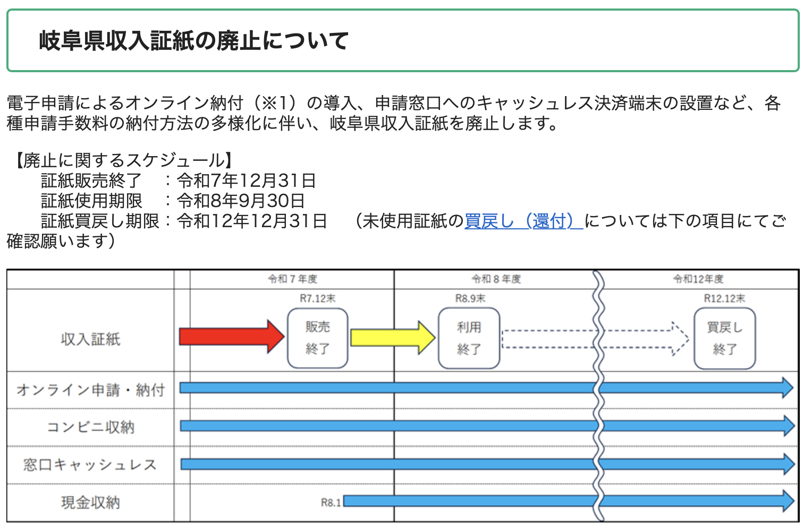Click the 利用終了 box in the diagram
The width and height of the screenshot is (812, 532).
coord(469,338)
